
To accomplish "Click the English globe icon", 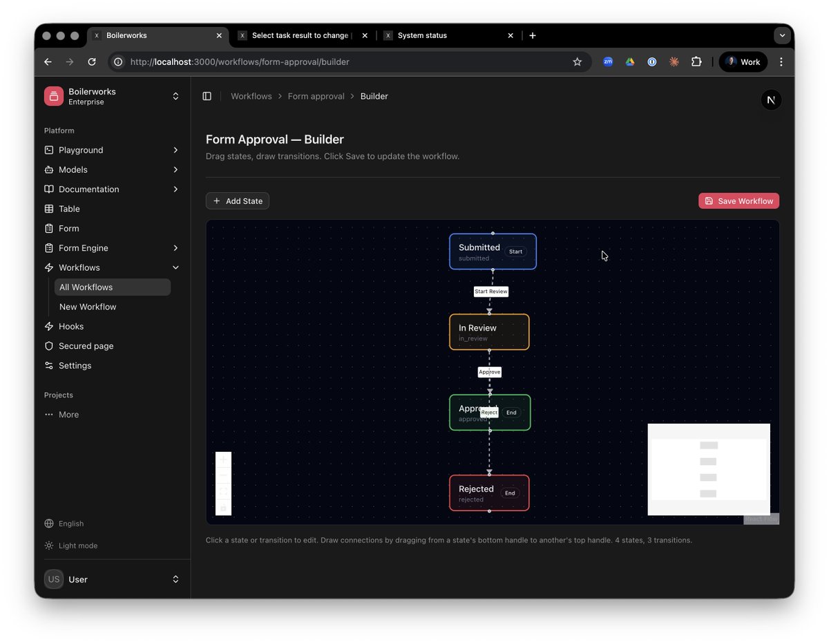I will tap(49, 524).
